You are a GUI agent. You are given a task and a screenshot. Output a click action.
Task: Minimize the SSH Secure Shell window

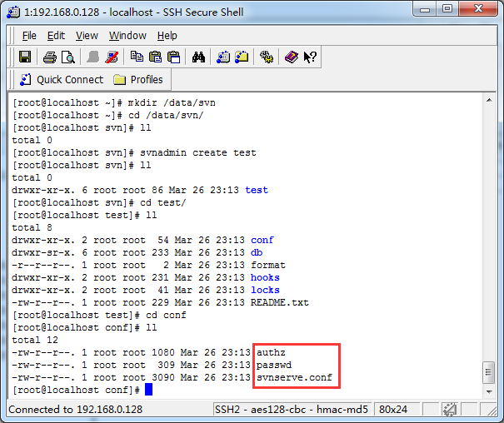[x=425, y=9]
